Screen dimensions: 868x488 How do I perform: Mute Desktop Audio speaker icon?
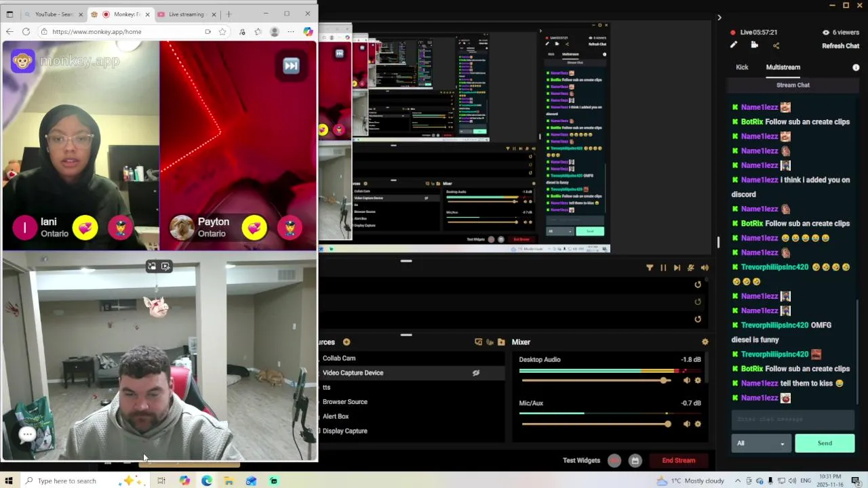686,380
